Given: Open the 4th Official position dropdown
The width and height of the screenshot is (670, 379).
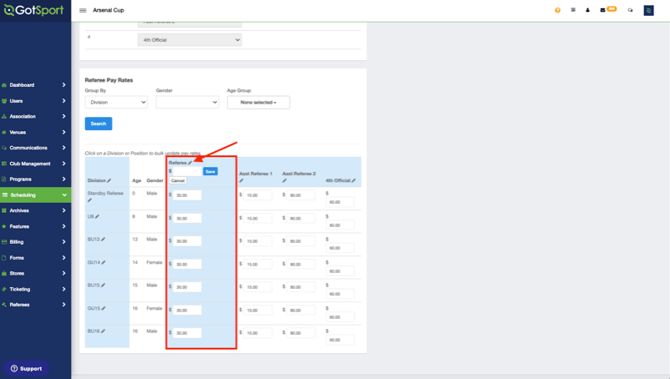Looking at the screenshot, I should (190, 40).
